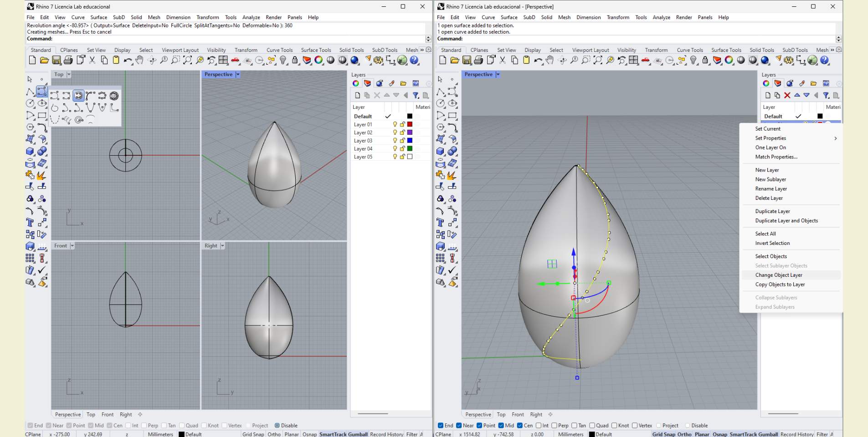Click Undo arrow icon in left window toolbar

[x=128, y=60]
